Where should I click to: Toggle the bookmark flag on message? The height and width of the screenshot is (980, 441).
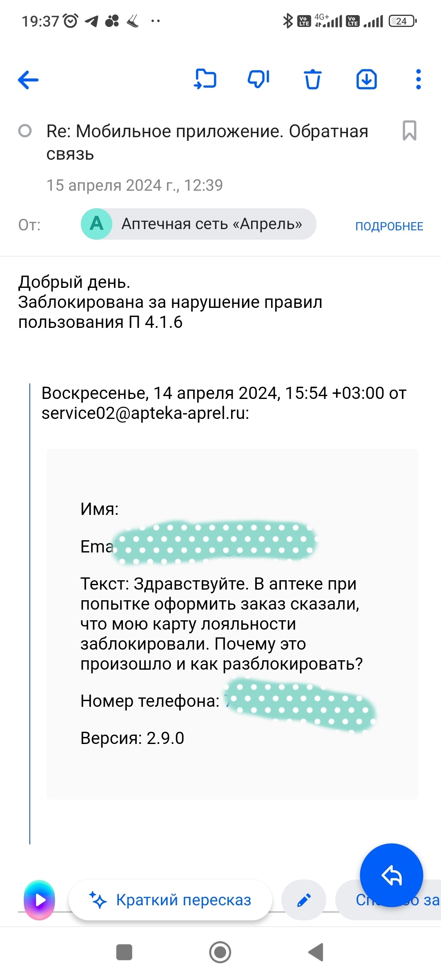point(409,131)
